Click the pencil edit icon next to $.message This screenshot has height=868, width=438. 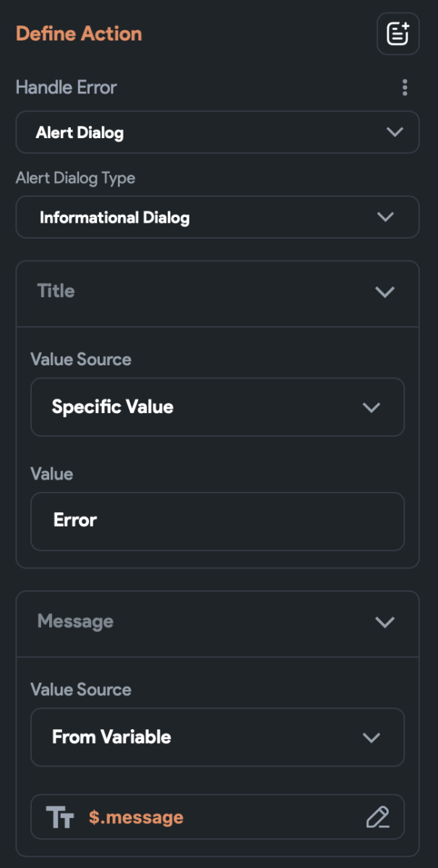point(377,817)
